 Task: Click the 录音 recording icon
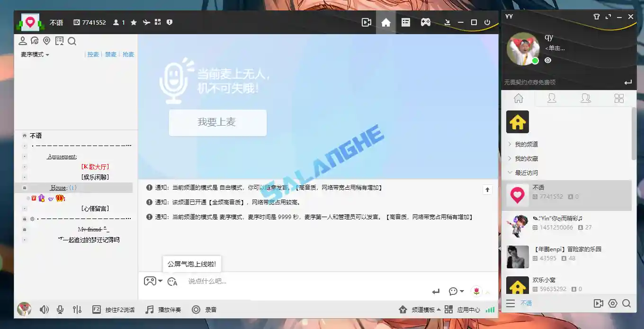(196, 309)
